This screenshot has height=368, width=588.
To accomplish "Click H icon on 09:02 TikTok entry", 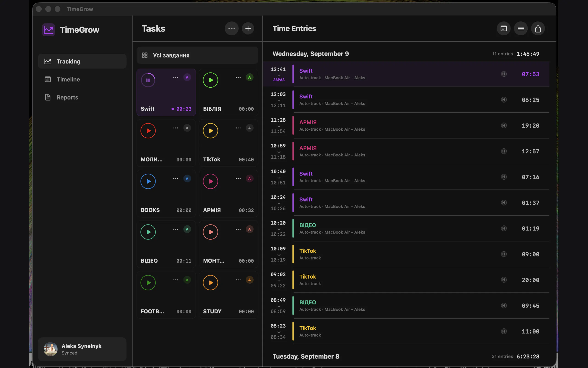I will tap(504, 280).
